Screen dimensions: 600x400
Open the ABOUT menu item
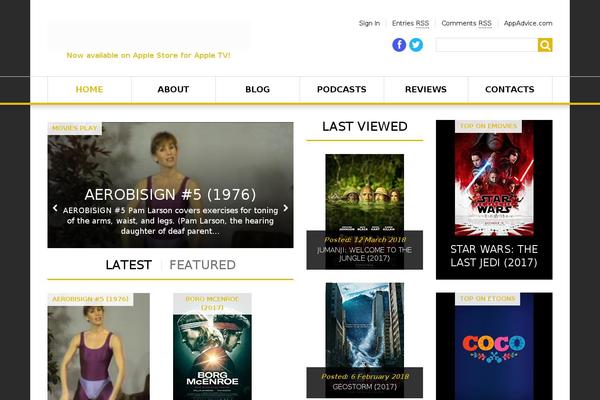point(173,90)
